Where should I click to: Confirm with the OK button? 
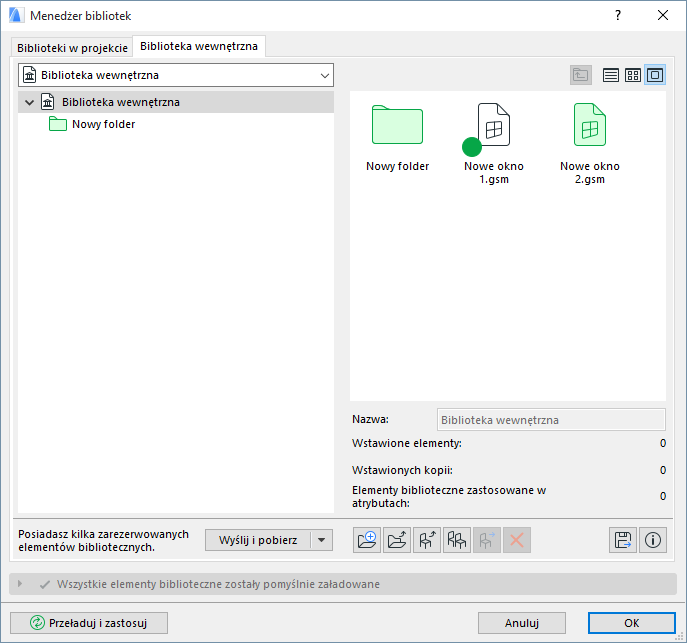[x=632, y=623]
